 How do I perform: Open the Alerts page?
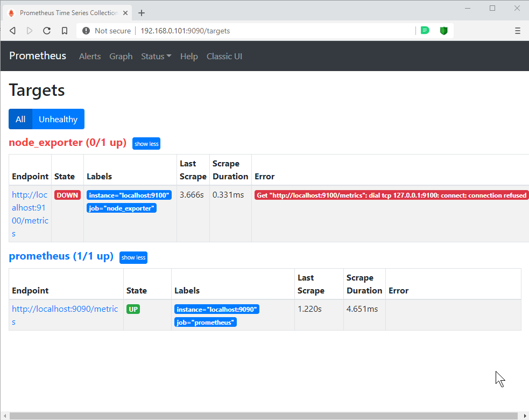click(90, 57)
